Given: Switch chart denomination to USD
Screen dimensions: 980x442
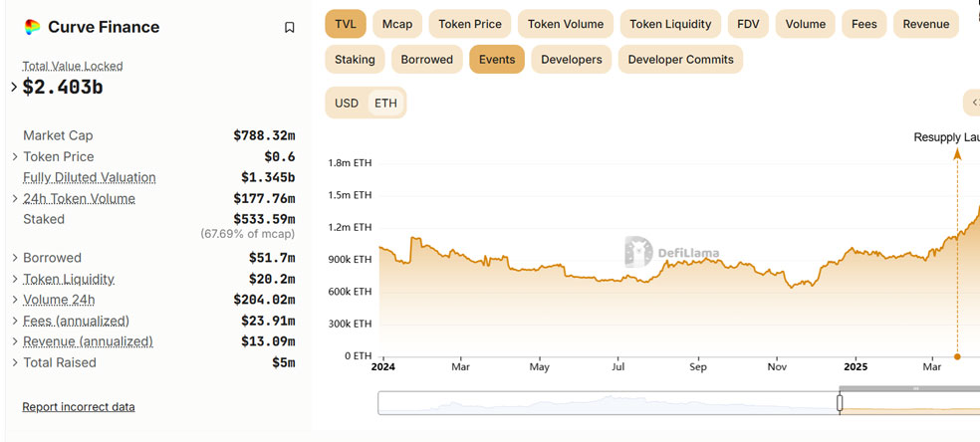Looking at the screenshot, I should pyautogui.click(x=347, y=103).
